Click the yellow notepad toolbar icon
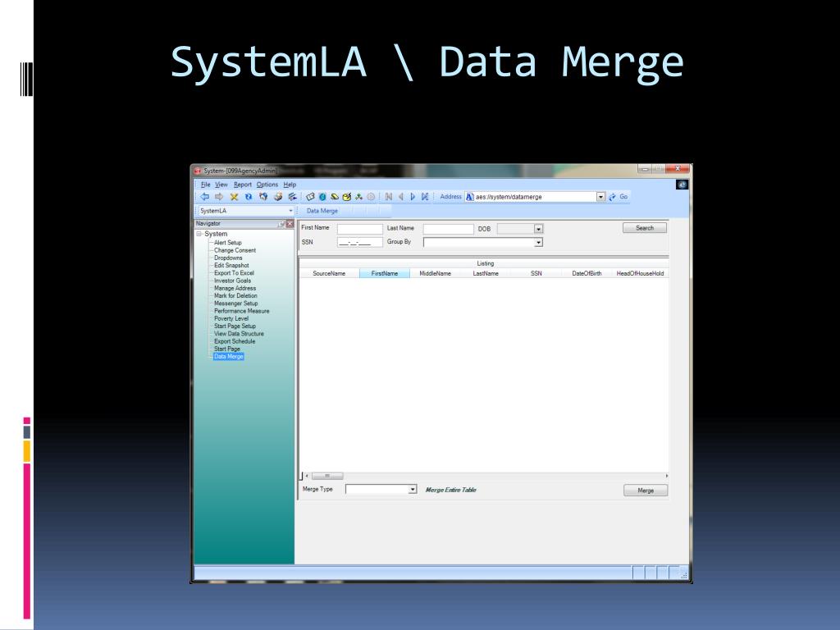 [x=347, y=197]
